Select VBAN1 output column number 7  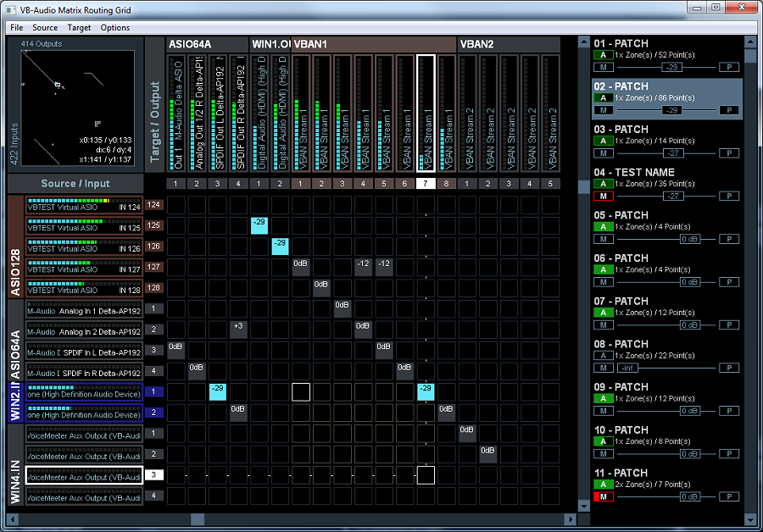click(426, 183)
